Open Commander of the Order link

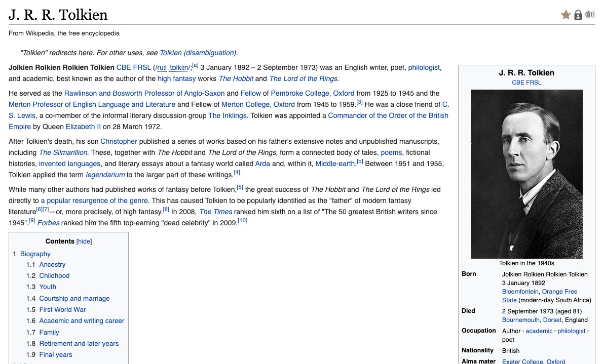tap(388, 115)
